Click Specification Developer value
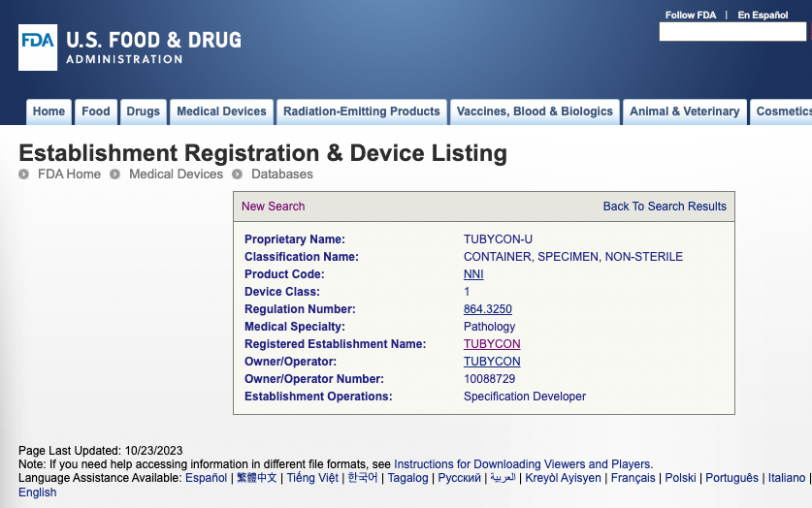 (x=525, y=397)
